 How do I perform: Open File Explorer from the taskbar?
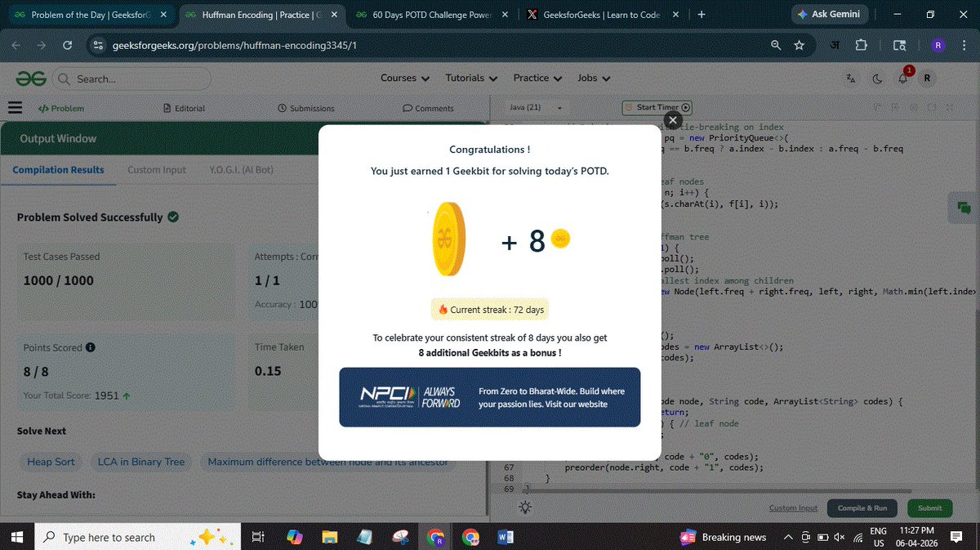coord(330,537)
